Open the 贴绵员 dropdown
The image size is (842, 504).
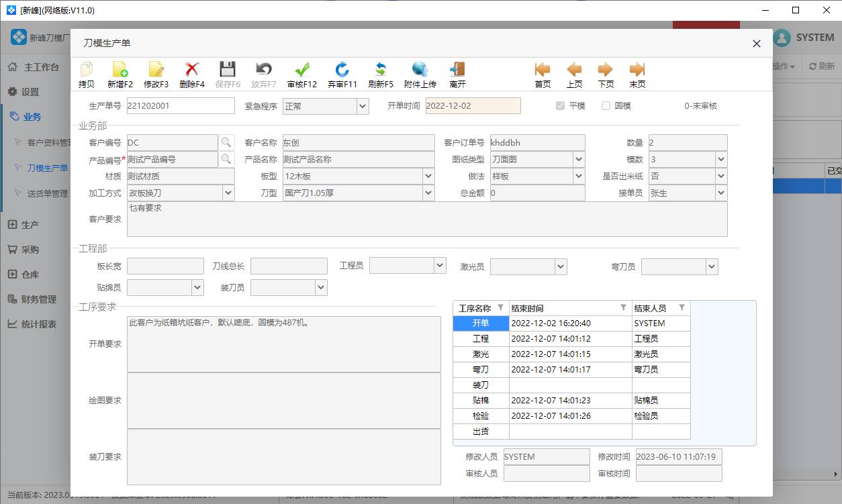[x=197, y=287]
